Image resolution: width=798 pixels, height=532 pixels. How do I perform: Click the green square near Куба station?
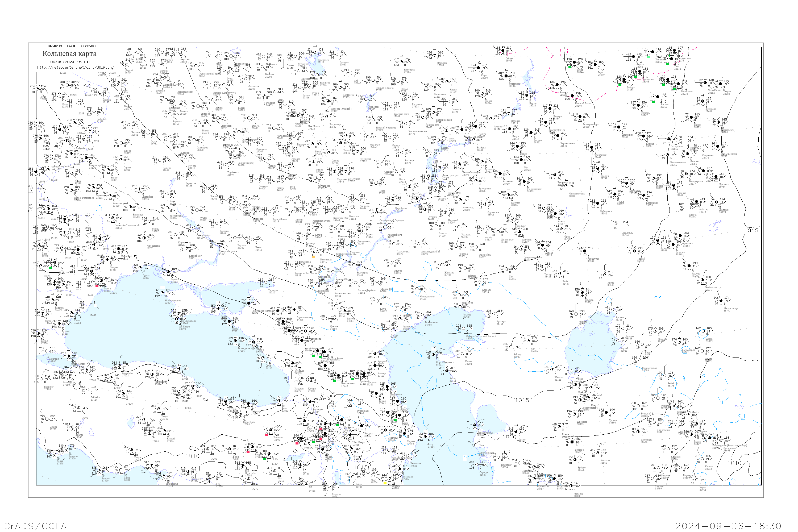[x=395, y=420]
